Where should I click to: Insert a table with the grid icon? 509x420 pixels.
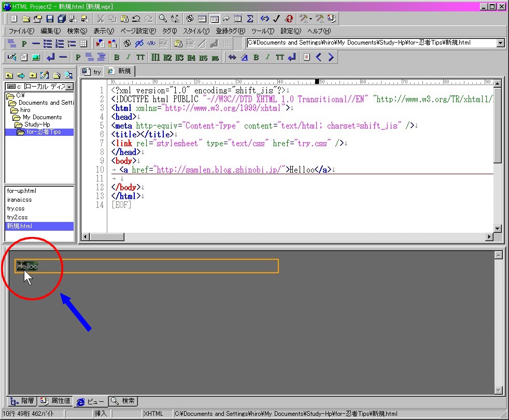pyautogui.click(x=83, y=44)
